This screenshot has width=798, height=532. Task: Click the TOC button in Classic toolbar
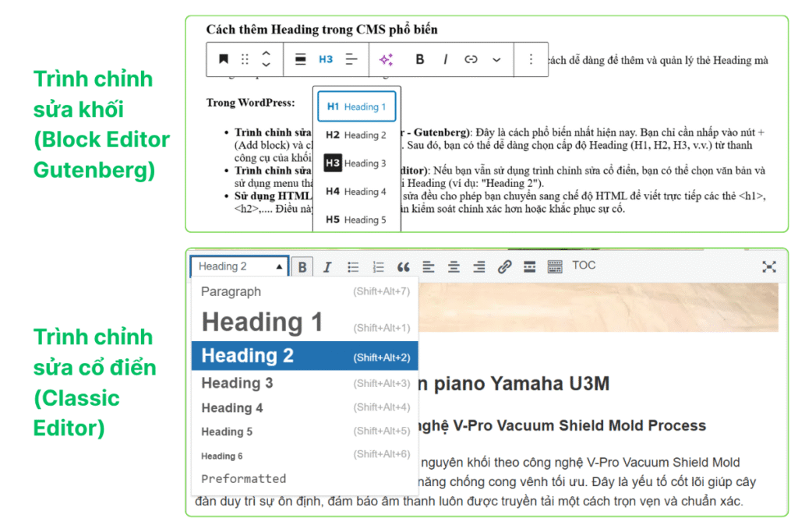click(584, 266)
